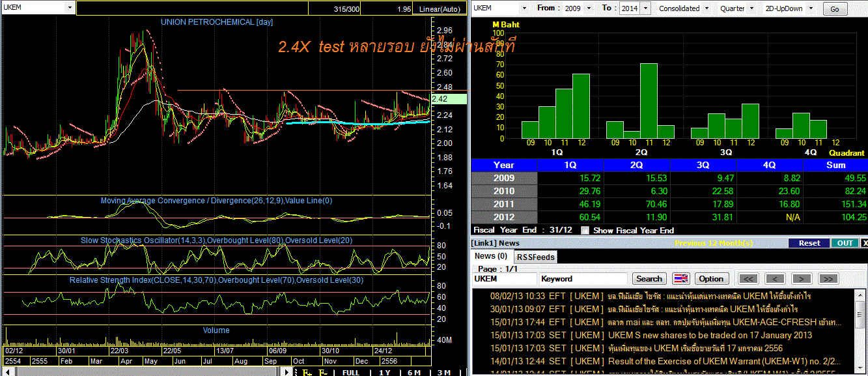Open the Quarter period dropdown
The image size is (868, 376).
click(x=752, y=8)
